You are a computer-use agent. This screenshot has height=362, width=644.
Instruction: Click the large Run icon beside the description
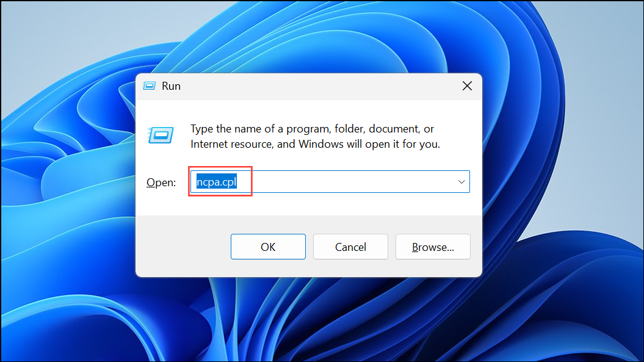coord(161,135)
